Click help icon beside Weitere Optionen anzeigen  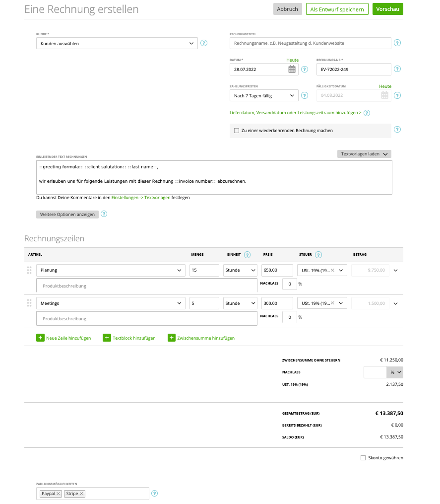[x=104, y=214]
